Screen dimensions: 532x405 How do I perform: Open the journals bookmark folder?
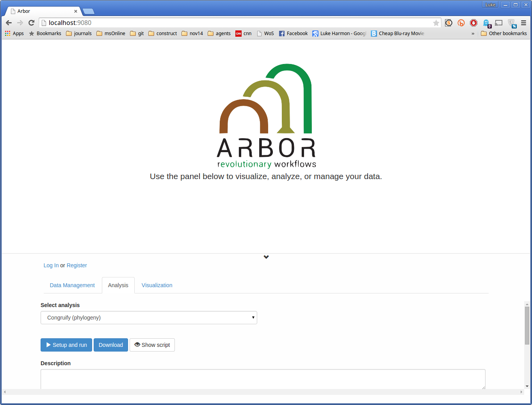click(79, 34)
